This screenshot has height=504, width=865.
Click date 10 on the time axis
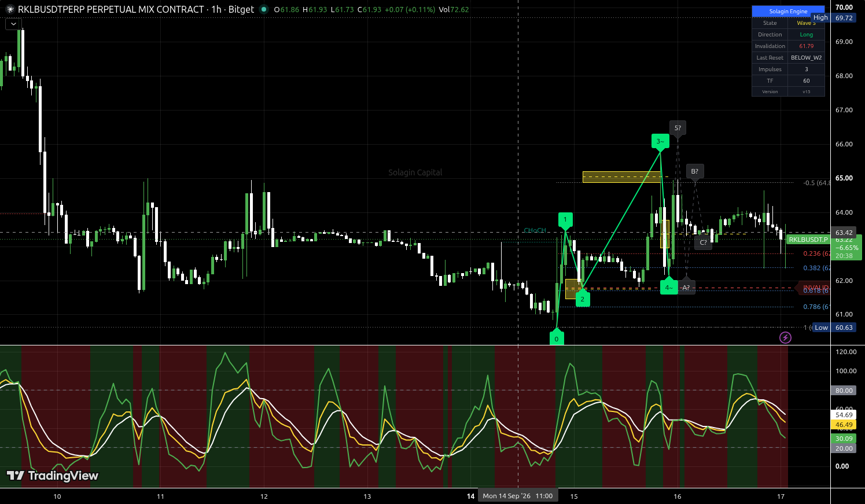click(x=57, y=496)
